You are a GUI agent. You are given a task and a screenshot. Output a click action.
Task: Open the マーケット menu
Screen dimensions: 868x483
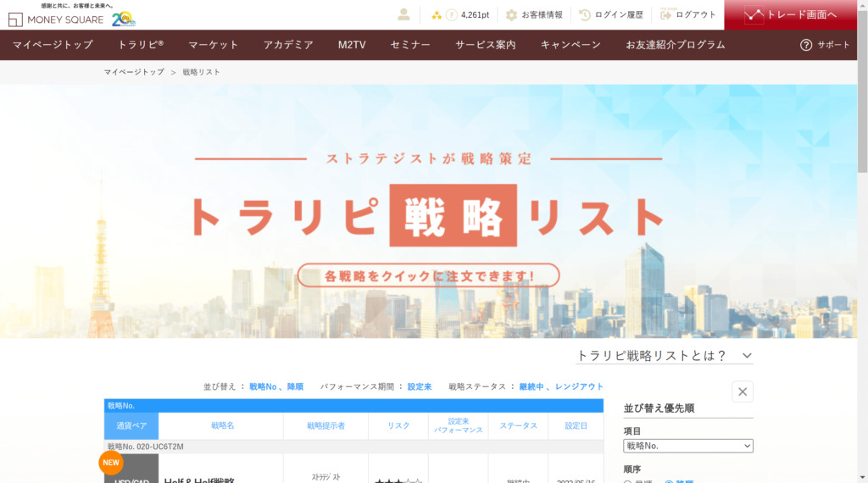click(x=213, y=45)
